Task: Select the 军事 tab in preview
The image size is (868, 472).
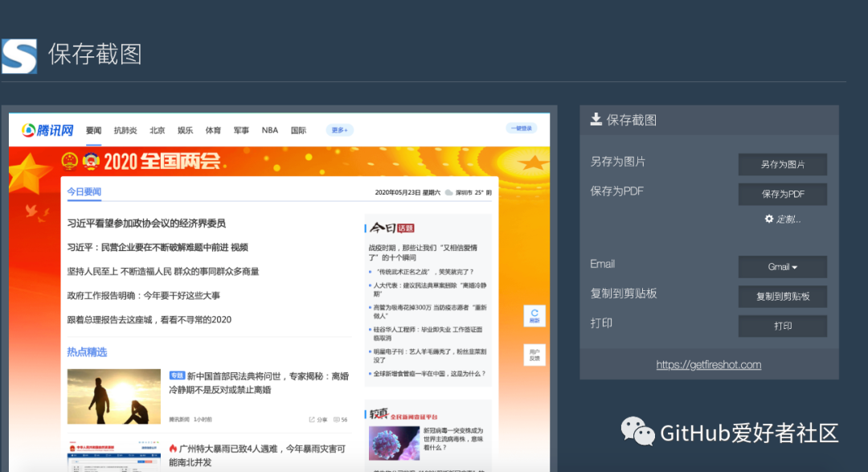Action: point(241,131)
